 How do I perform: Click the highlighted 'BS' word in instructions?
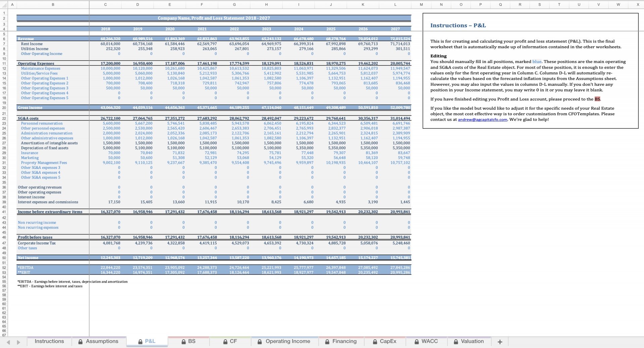(597, 99)
